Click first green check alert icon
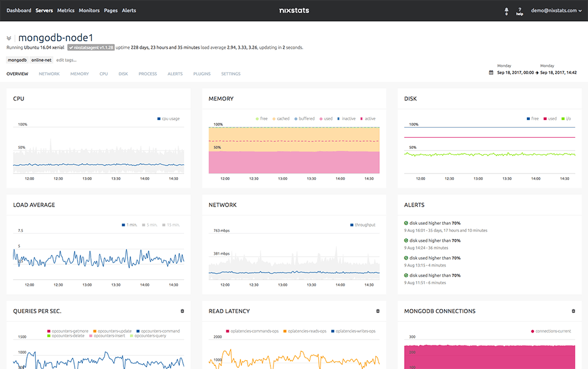Screen dimensions: 588x369 coord(406,223)
